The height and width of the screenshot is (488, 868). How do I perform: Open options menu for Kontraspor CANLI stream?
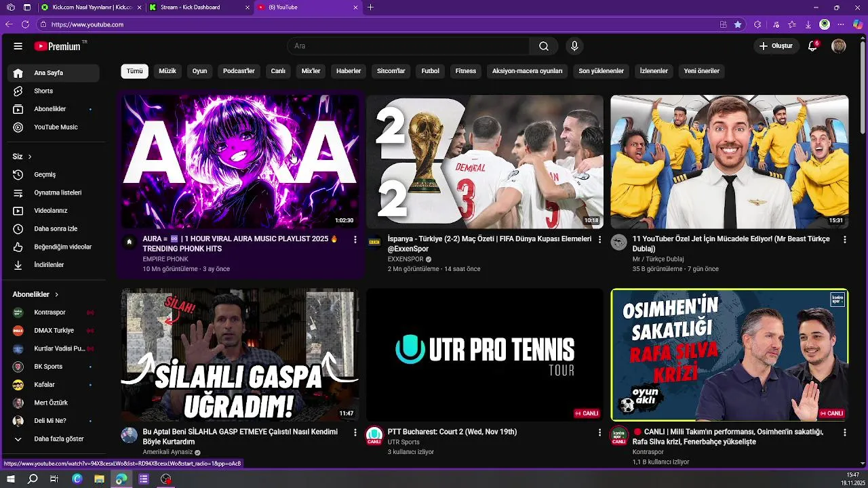844,432
